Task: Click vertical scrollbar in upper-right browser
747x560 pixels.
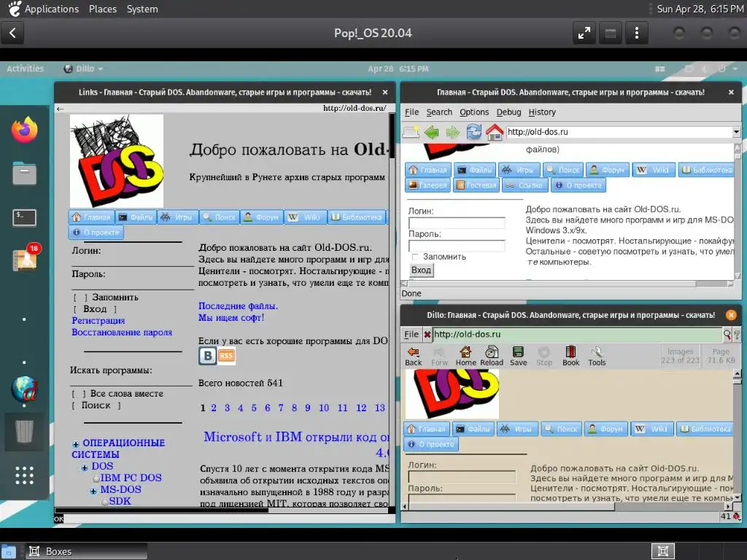Action: 738,212
